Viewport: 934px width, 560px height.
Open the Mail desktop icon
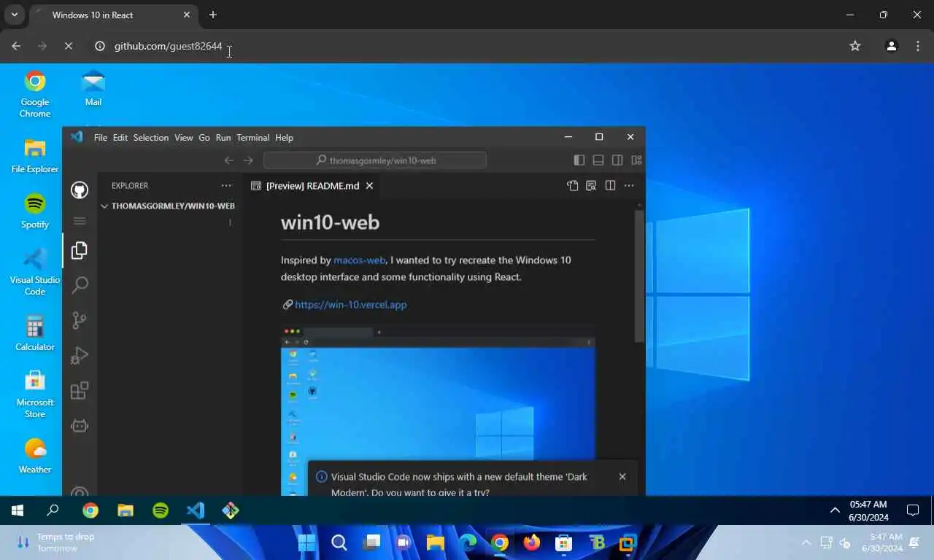(93, 89)
